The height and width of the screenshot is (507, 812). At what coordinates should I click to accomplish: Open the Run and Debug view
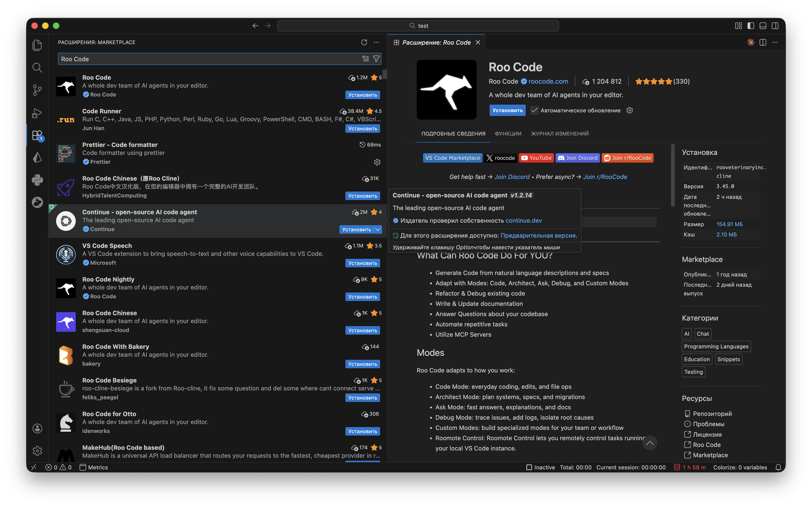click(x=37, y=113)
